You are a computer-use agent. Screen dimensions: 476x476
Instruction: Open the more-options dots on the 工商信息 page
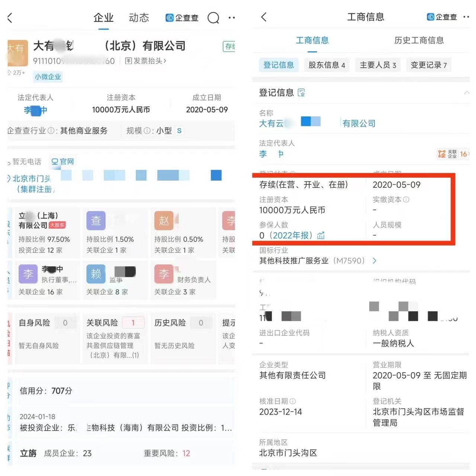[466, 17]
